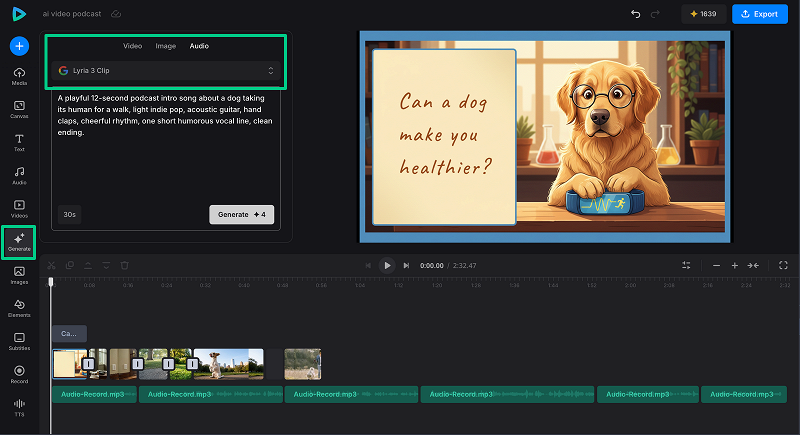Toggle fullscreen preview
Viewport: 800px width, 435px height.
(x=783, y=265)
